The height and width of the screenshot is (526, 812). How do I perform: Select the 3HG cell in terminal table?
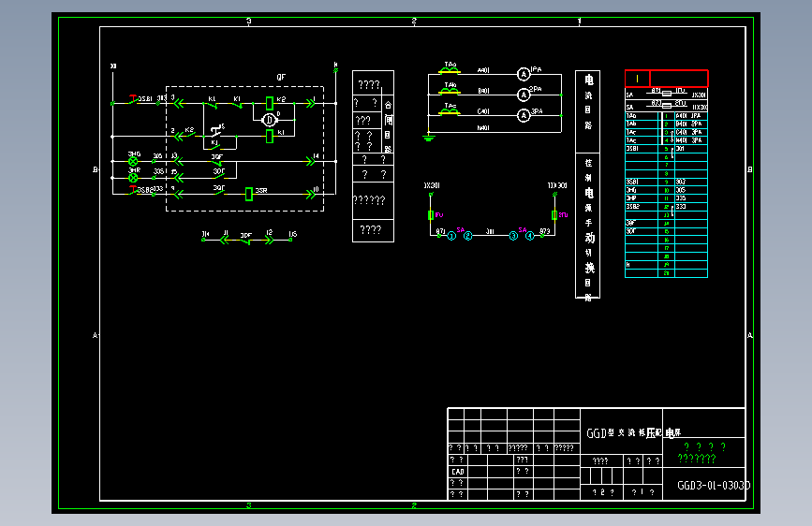[642, 190]
